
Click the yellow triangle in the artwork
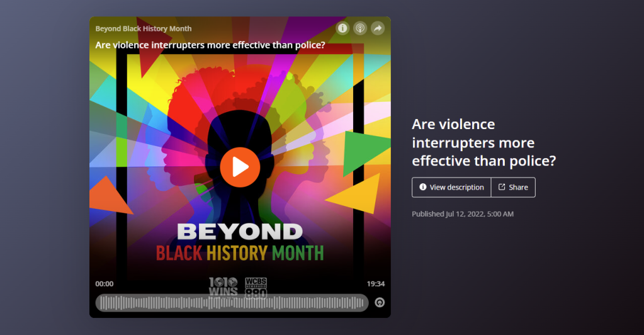coord(358,194)
